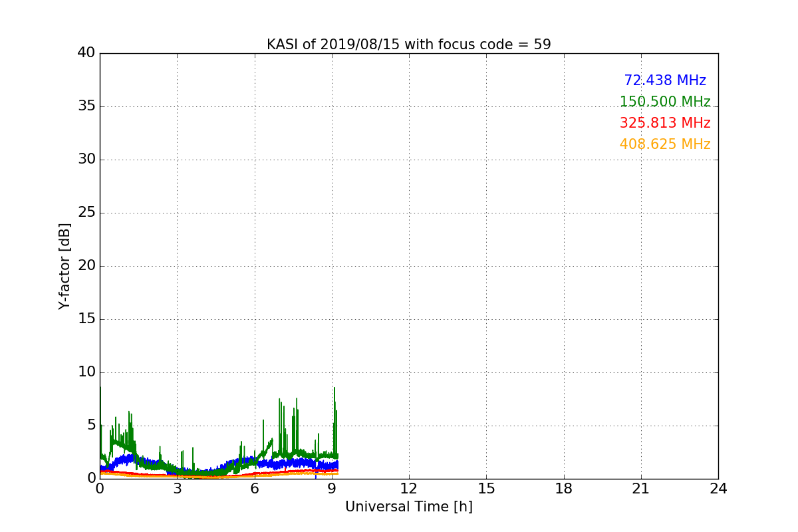Image resolution: width=798 pixels, height=532 pixels.
Task: Click the Y-factor [dB] axis label
Action: click(x=65, y=266)
